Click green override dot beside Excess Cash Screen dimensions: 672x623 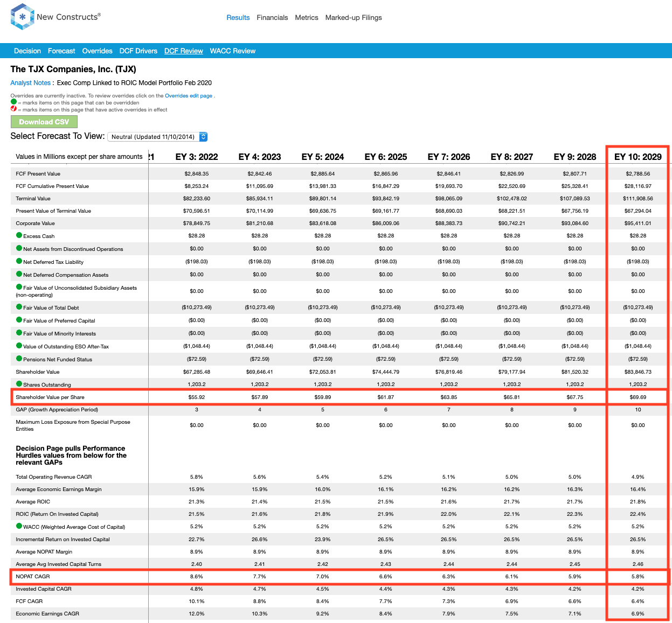19,235
